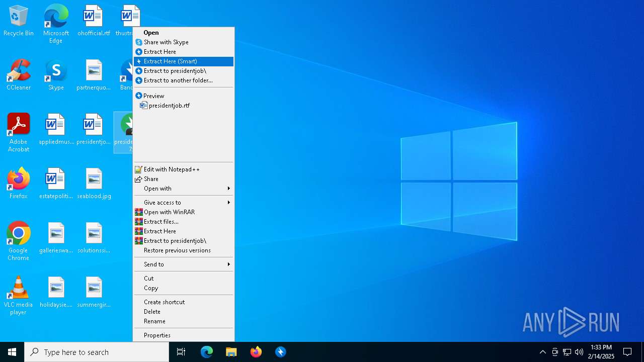Choose Rename in the context menu
The image size is (644, 362).
tap(184, 321)
